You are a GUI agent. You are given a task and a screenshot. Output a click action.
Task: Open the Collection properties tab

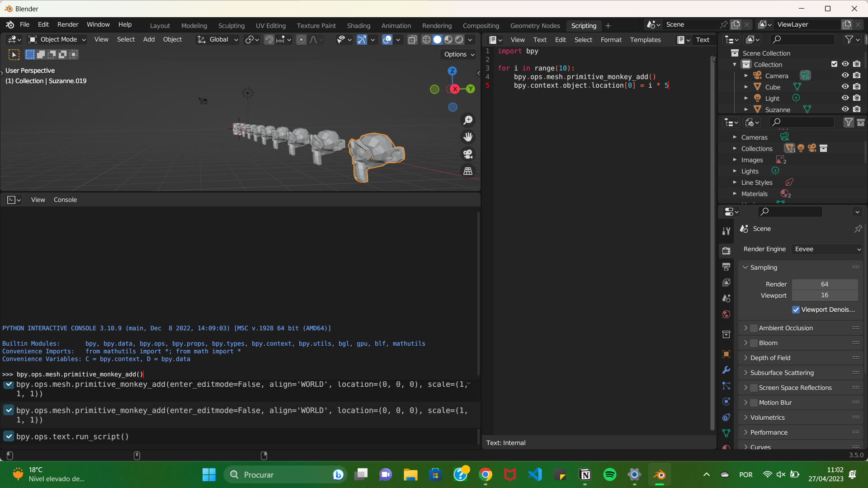tap(726, 334)
